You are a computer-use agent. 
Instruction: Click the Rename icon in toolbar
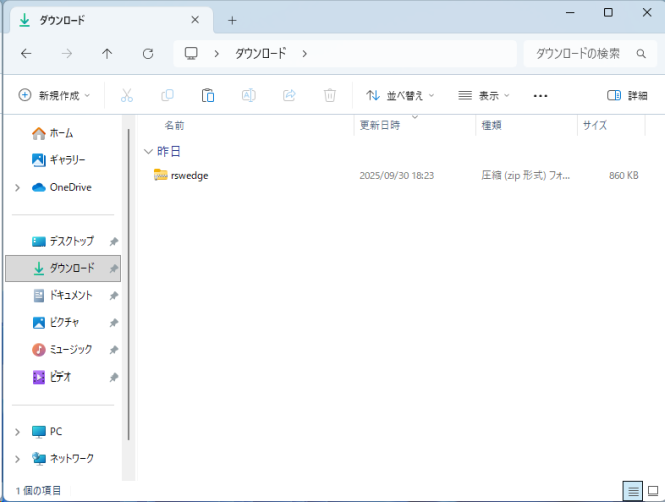[248, 95]
